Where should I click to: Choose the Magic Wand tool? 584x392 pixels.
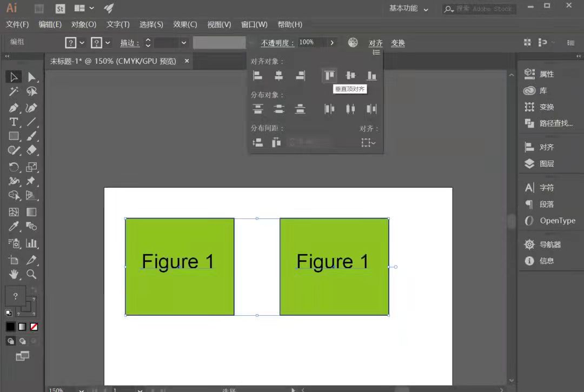tap(14, 91)
